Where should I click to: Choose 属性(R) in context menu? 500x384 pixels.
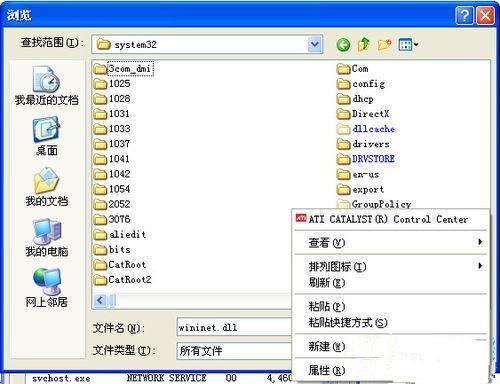[390, 370]
